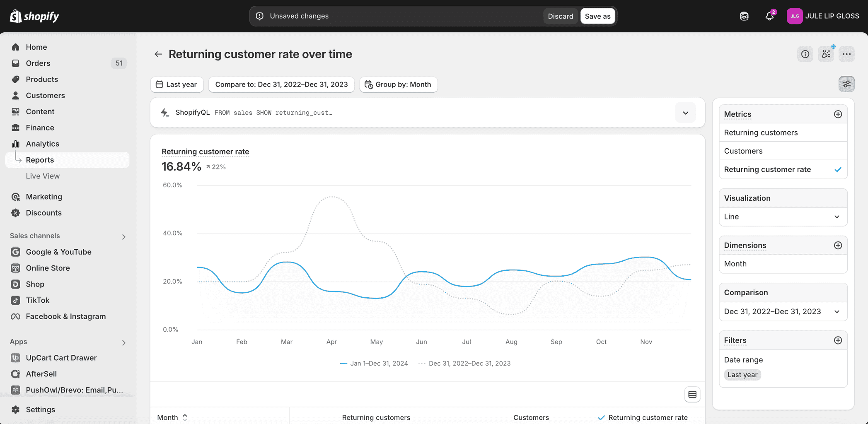Open Home in the sidebar
Viewport: 868px width, 424px height.
pos(67,47)
